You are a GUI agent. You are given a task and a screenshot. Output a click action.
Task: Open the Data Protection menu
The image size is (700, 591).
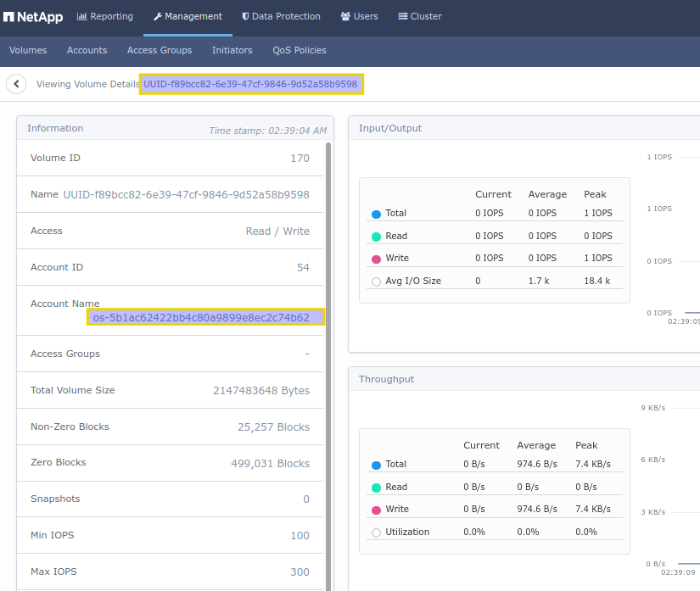point(281,16)
